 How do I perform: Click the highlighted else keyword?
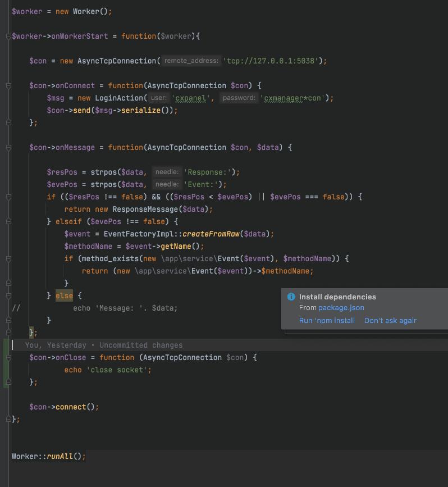64,295
